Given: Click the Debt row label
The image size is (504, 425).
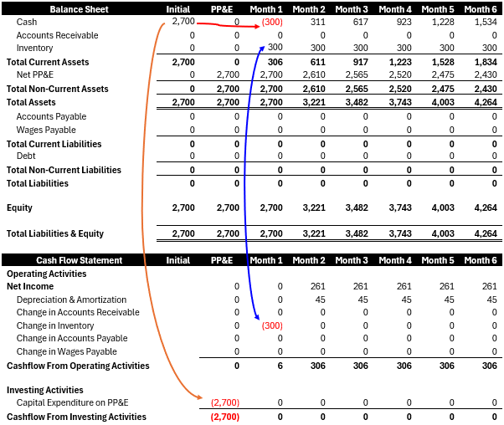Looking at the screenshot, I should (26, 156).
